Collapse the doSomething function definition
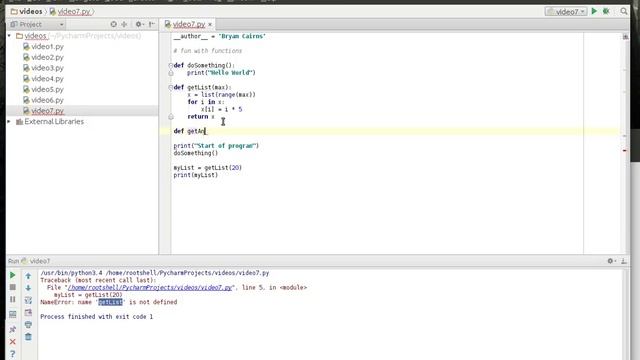640x360 pixels. coord(171,65)
